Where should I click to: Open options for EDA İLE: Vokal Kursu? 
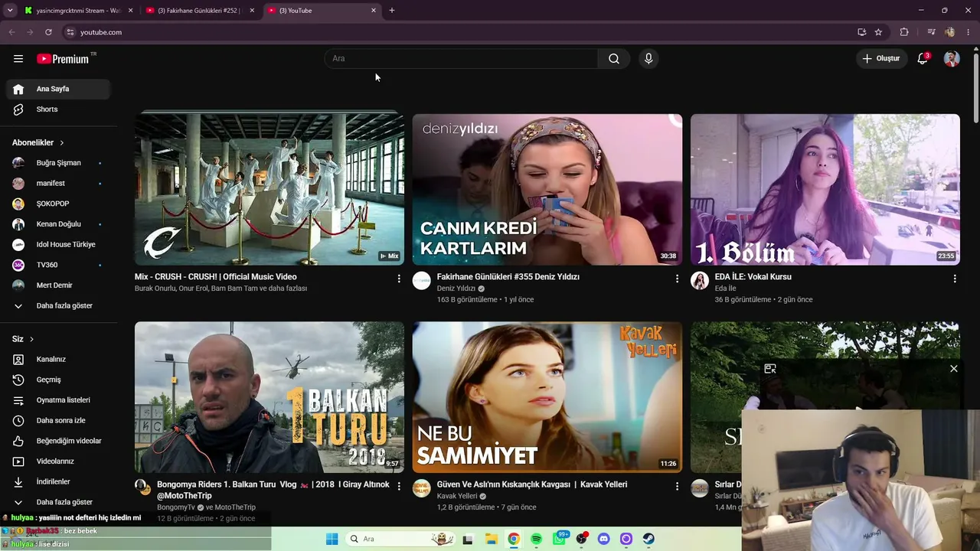pos(955,279)
